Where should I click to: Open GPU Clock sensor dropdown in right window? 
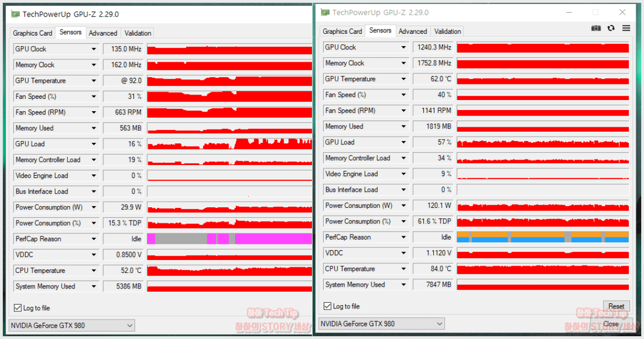[x=403, y=47]
